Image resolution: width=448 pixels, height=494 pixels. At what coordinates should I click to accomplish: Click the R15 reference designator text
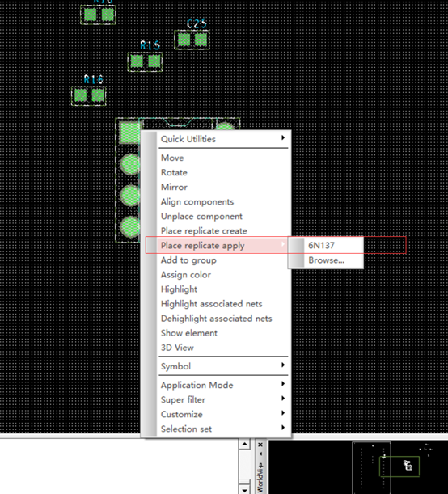[x=150, y=46]
